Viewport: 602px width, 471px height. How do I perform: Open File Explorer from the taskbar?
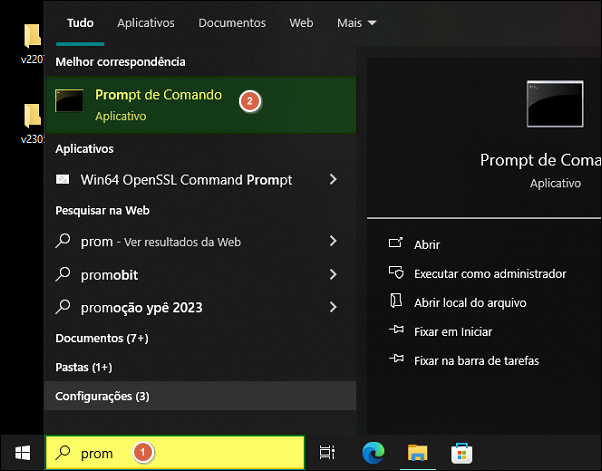tap(417, 453)
